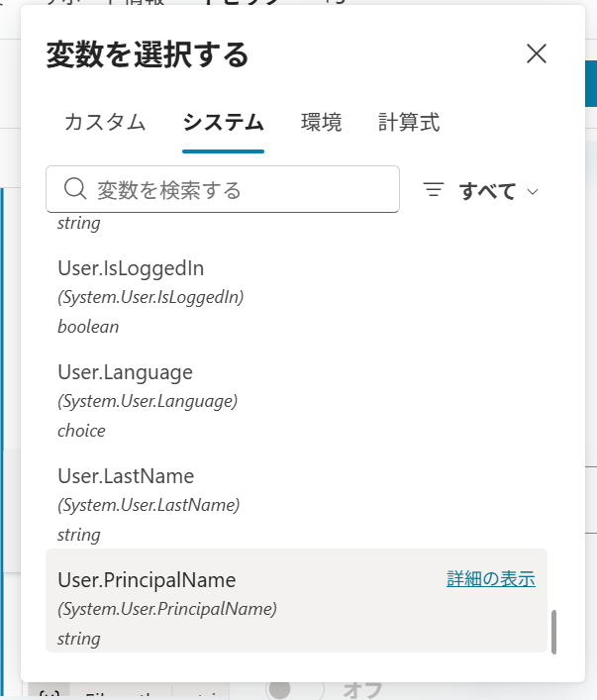Select the システム tab
Viewport: 597px width, 700px height.
(x=223, y=123)
